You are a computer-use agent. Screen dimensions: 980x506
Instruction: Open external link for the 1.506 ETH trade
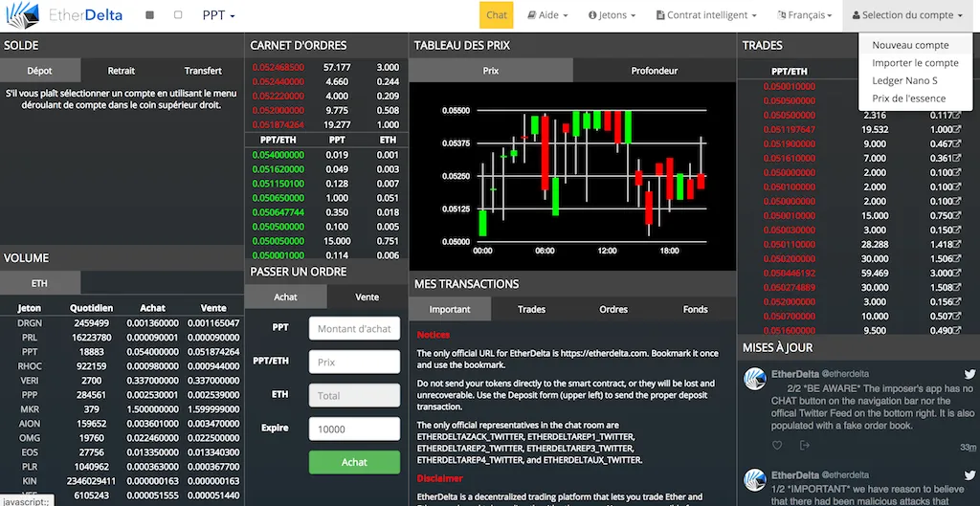(956, 258)
